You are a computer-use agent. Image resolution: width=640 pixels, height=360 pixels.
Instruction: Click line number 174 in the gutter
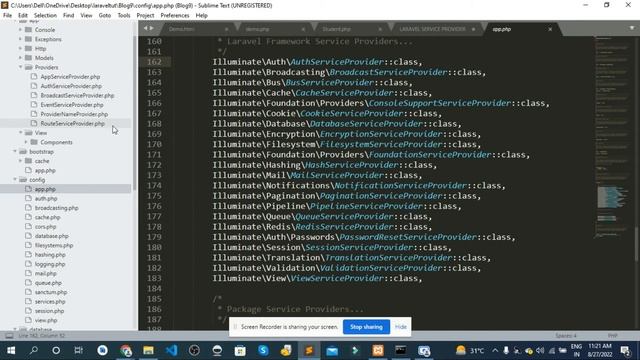click(x=154, y=185)
